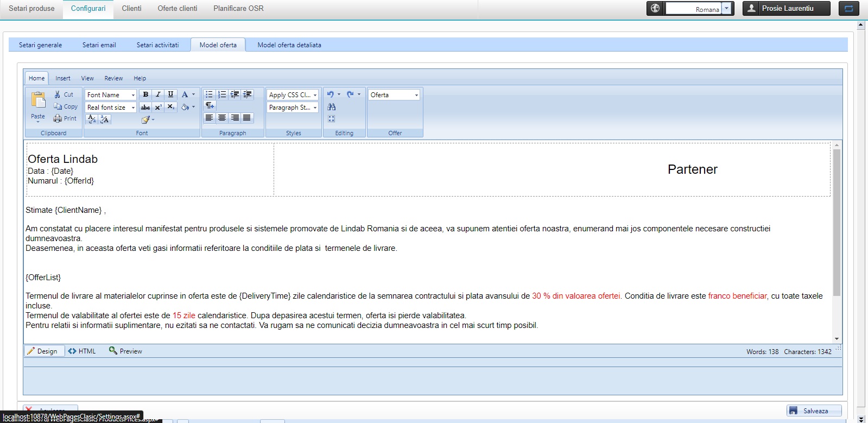Viewport: 868px width, 423px height.
Task: Insert a numbered list
Action: [x=222, y=94]
